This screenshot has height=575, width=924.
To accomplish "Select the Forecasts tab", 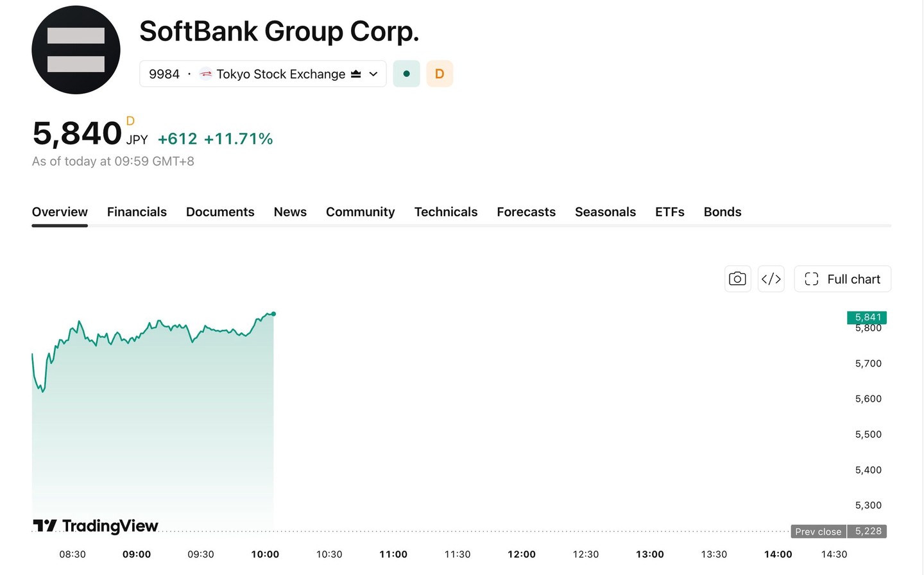I will click(x=526, y=212).
